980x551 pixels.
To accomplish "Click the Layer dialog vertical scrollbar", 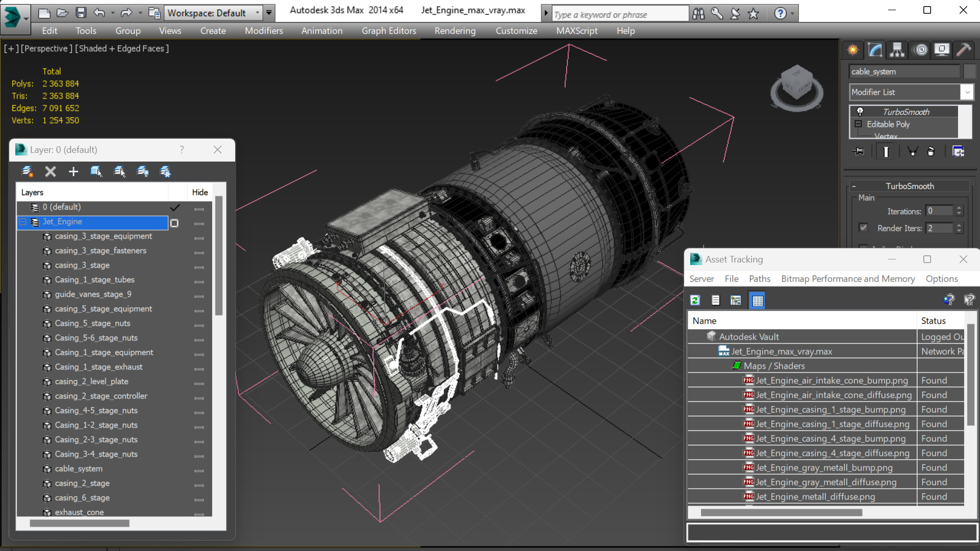I will coord(219,256).
